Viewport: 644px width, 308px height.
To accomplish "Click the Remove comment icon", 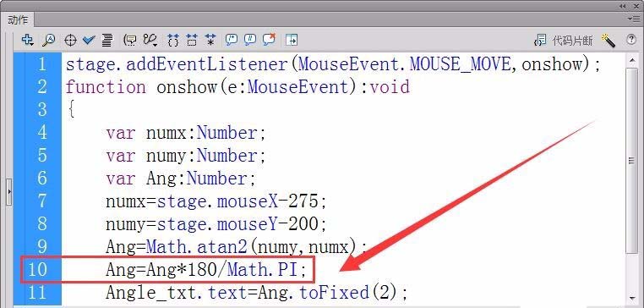I will (269, 40).
